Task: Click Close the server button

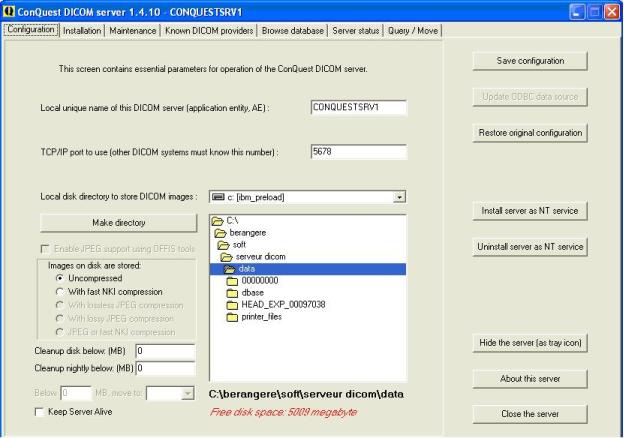Action: pos(530,414)
